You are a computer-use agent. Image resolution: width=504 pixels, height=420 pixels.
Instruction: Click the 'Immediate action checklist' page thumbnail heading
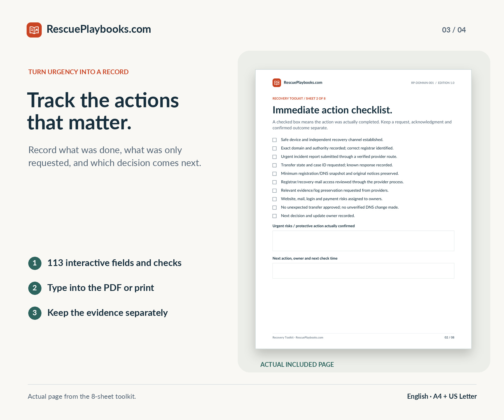click(332, 110)
